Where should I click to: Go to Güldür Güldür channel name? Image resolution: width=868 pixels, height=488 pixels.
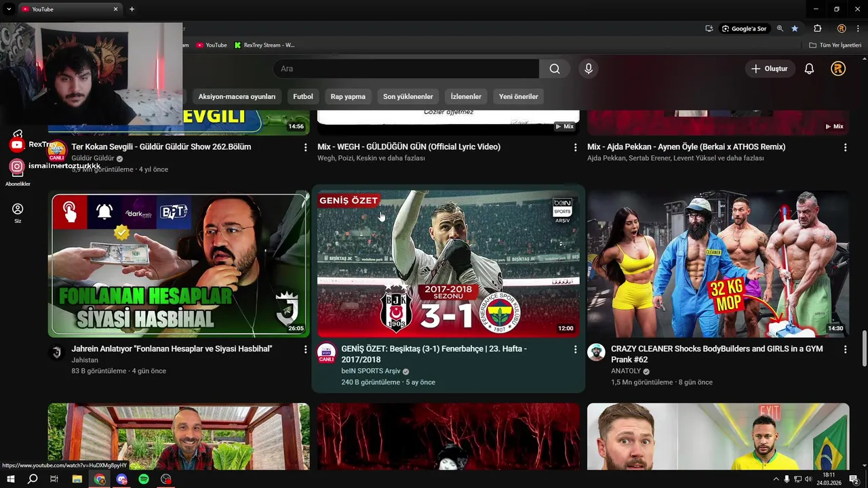click(93, 158)
